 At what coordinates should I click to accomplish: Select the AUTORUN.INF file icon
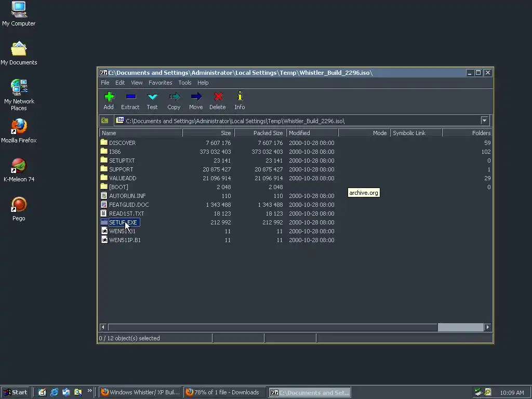pos(104,195)
